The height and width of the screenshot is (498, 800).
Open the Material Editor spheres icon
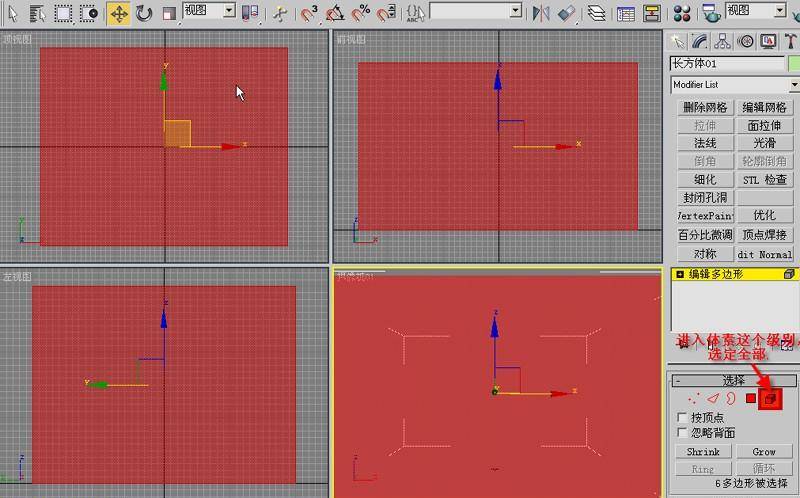(682, 13)
